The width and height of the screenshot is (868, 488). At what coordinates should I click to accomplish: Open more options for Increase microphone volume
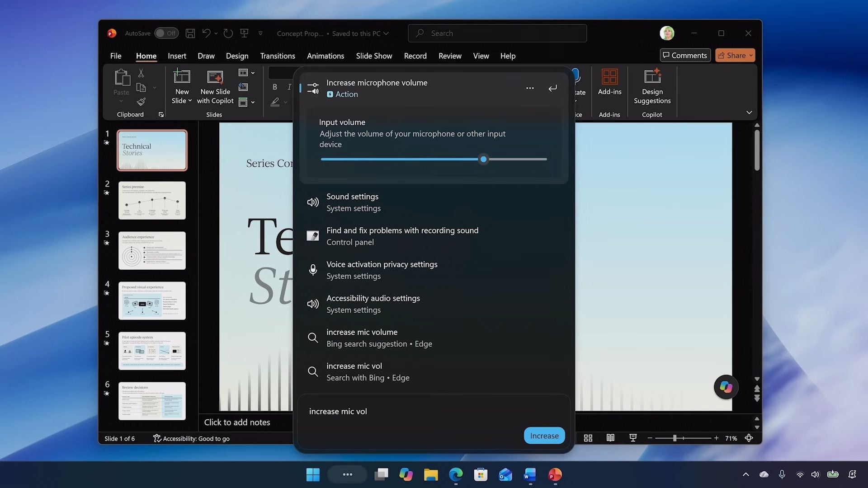point(530,88)
